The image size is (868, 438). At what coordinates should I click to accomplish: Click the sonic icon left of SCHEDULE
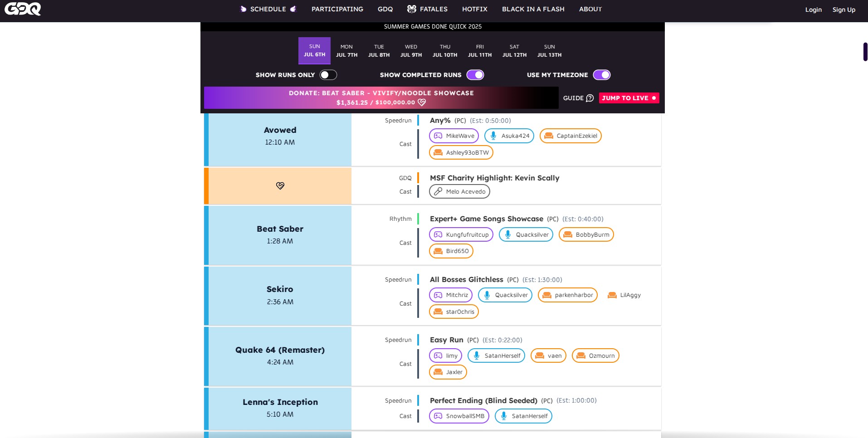(x=244, y=9)
